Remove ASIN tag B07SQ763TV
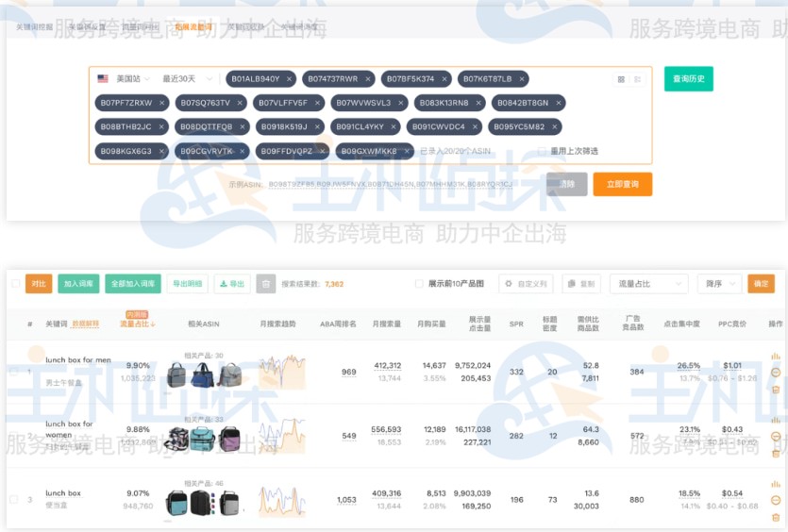 (240, 103)
